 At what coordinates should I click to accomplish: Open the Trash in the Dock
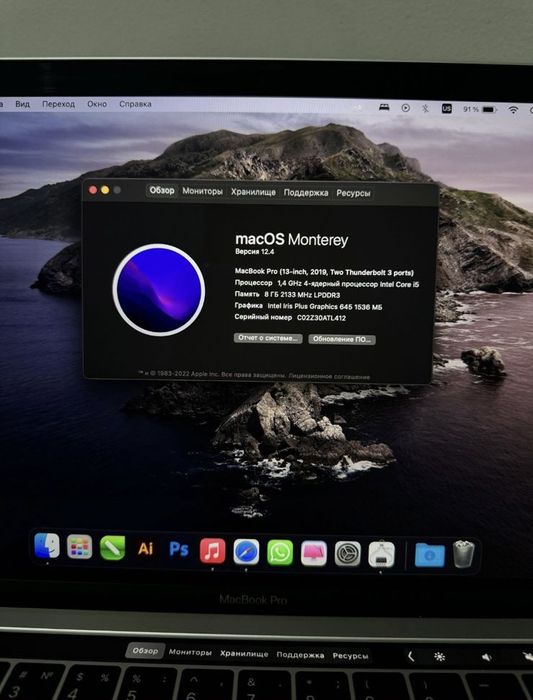tap(464, 554)
